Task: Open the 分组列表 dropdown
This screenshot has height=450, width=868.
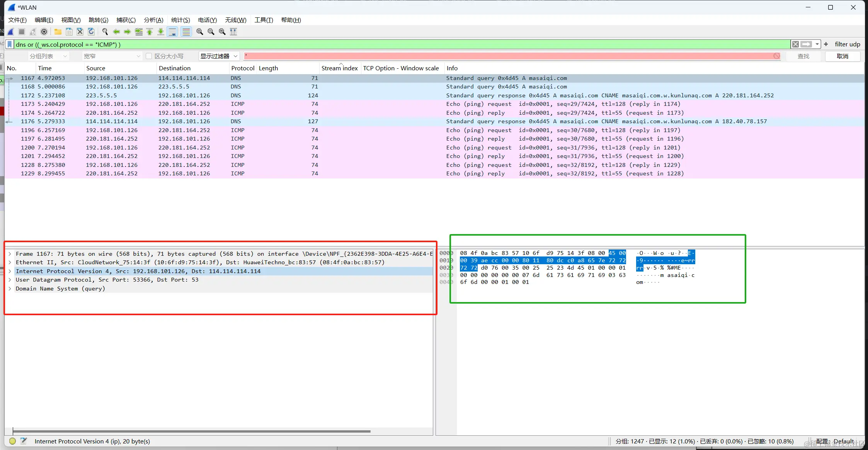Action: 48,56
